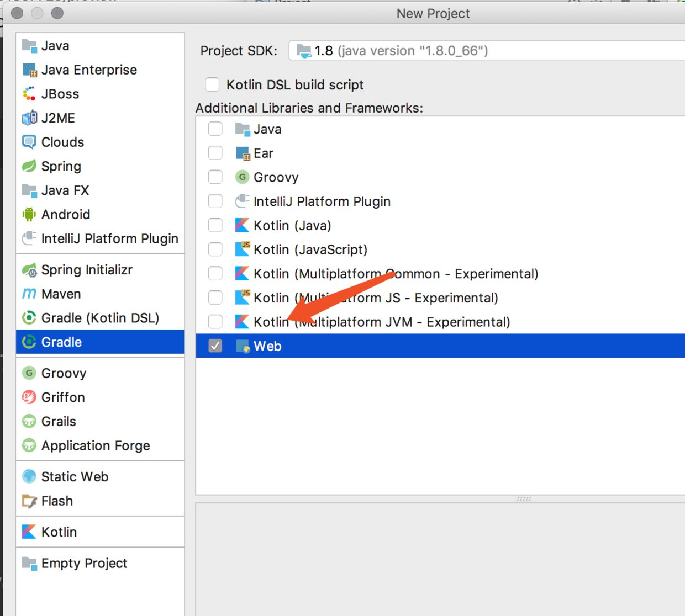The image size is (685, 616).
Task: Click the Kotlin (Java) framework icon
Action: pos(243,225)
